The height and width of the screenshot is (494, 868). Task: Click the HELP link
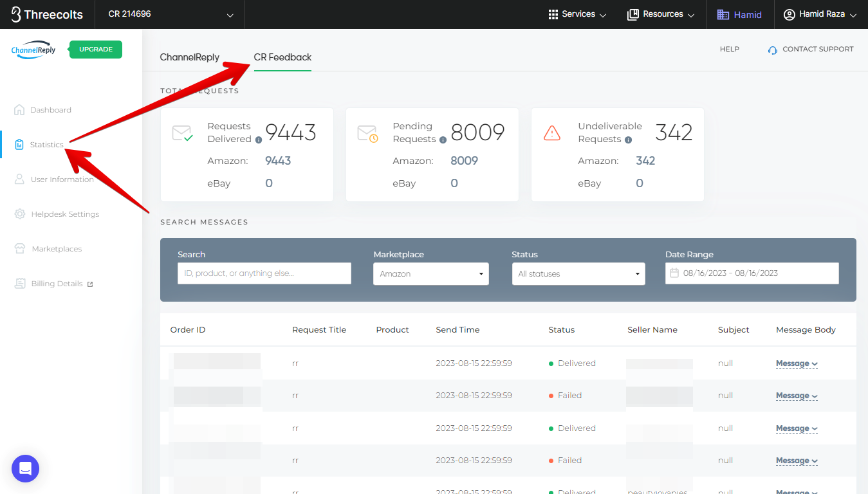730,49
